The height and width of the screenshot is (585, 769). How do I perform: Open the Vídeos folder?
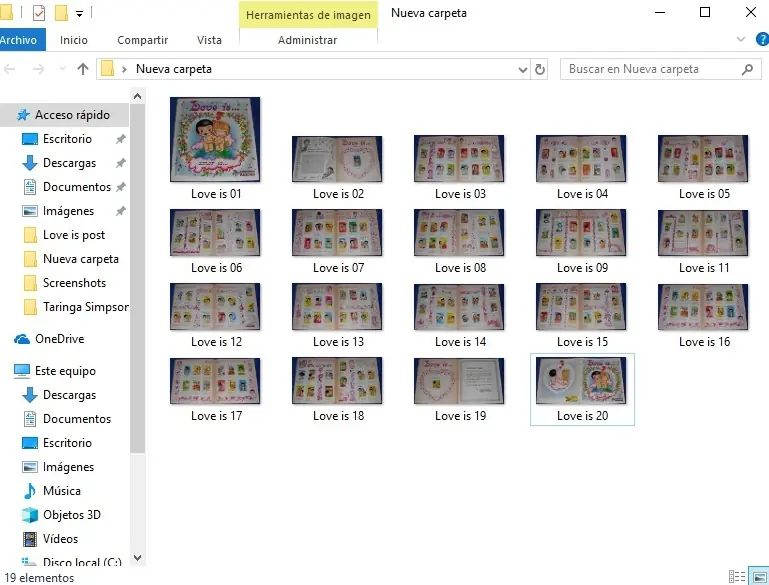[x=60, y=539]
